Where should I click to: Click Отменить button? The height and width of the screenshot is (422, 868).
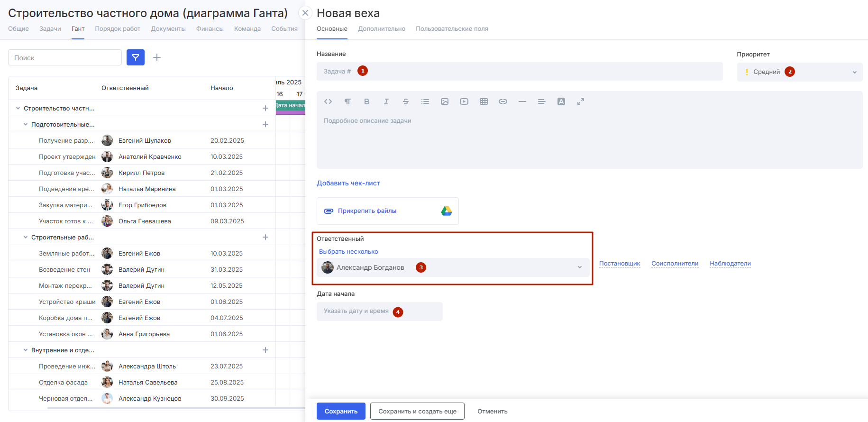[x=493, y=411]
